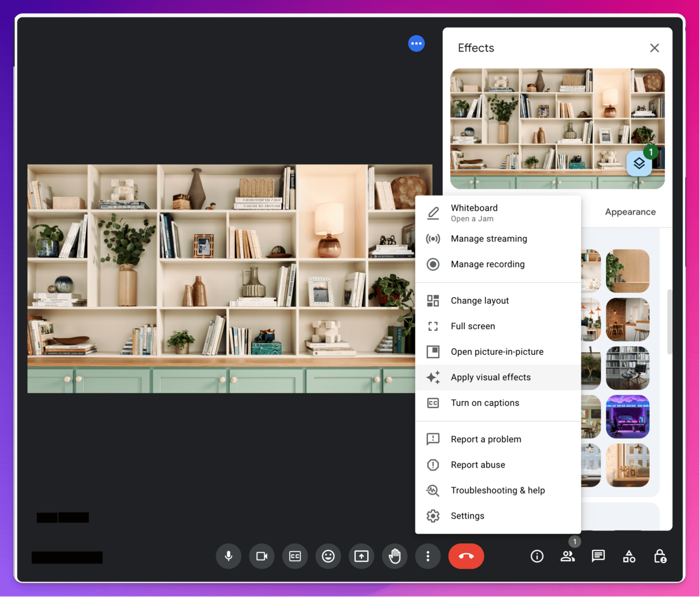700x597 pixels.
Task: Show the participants people icon
Action: click(x=567, y=556)
